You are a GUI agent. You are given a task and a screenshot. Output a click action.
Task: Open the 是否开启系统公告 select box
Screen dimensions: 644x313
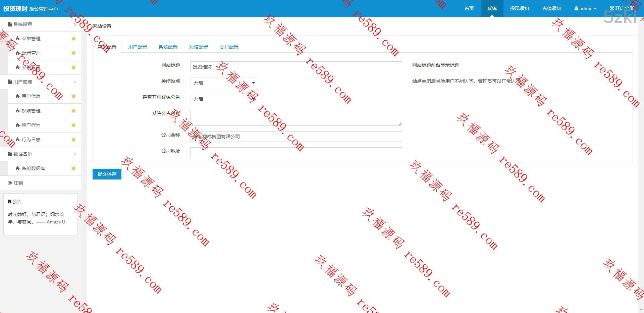click(223, 99)
